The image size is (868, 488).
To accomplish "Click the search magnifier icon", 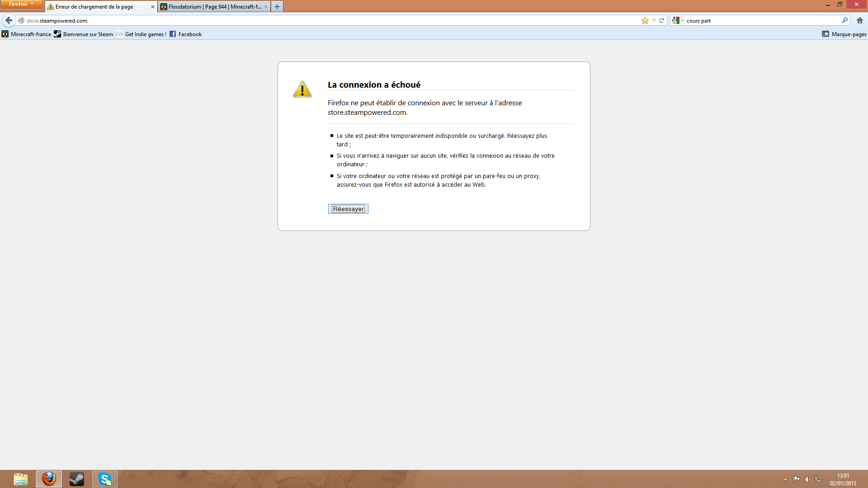I will click(x=844, y=20).
